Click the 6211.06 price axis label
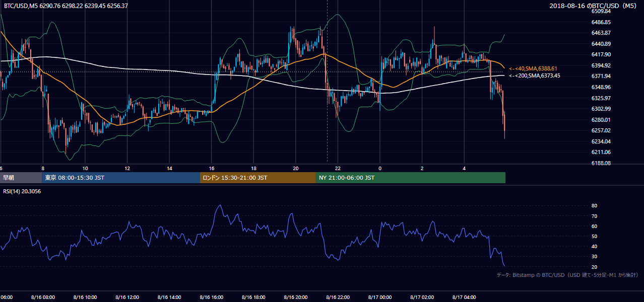 [x=601, y=152]
